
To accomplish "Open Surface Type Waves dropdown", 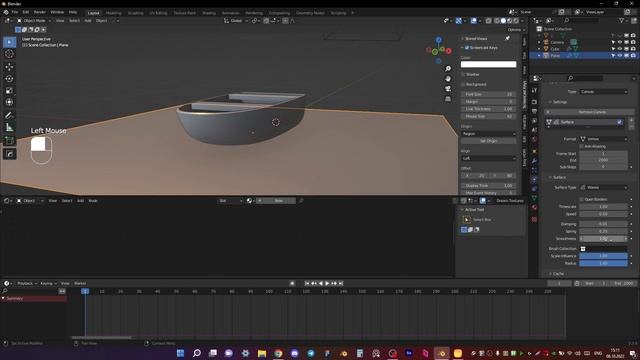I will point(604,187).
